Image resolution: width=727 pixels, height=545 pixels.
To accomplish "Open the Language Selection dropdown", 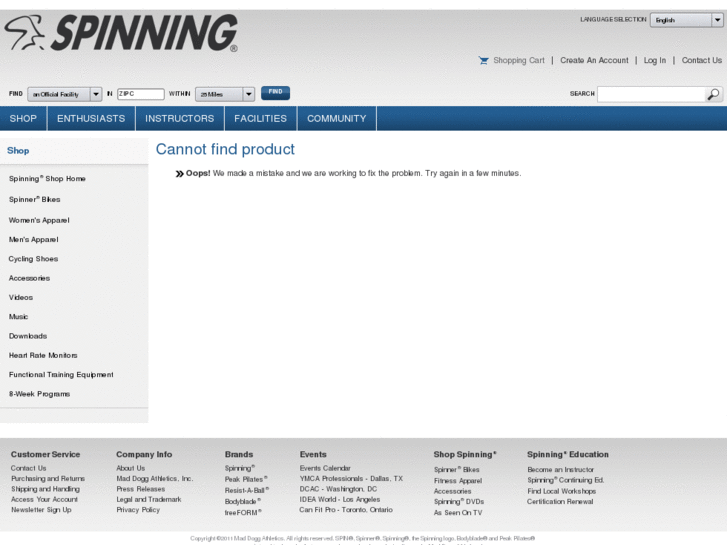I will click(x=686, y=20).
